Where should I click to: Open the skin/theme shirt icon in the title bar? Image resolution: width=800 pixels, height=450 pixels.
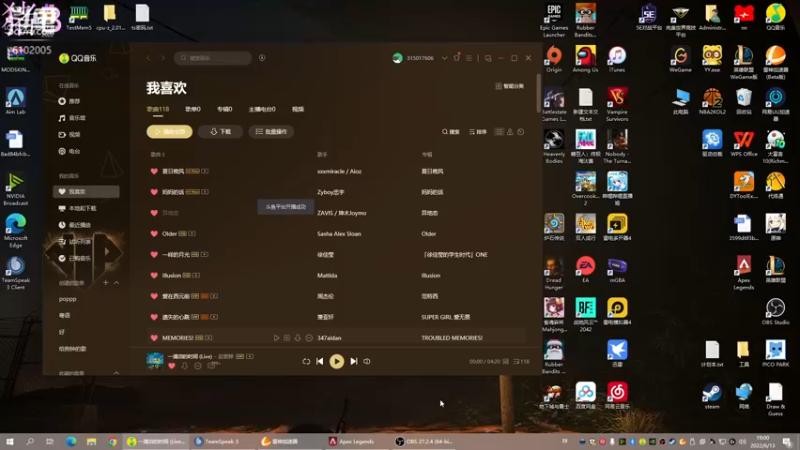(457, 58)
